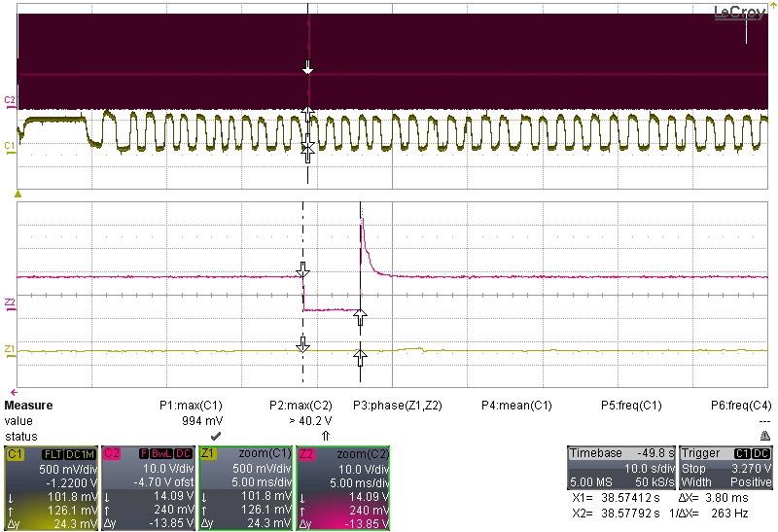Click the up-arrow cursor on Z1 zoom trace
The width and height of the screenshot is (778, 532).
[x=360, y=357]
